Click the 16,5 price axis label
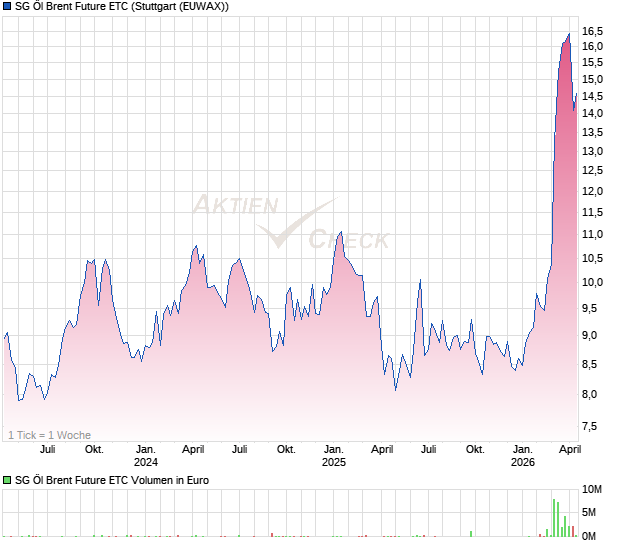This screenshot has width=620, height=546. pos(592,32)
